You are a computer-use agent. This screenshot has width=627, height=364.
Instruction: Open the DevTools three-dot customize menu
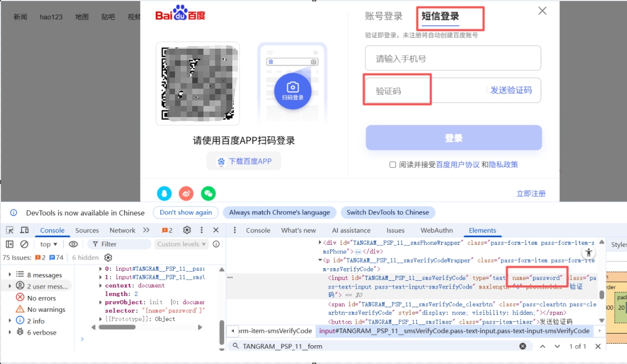201,230
